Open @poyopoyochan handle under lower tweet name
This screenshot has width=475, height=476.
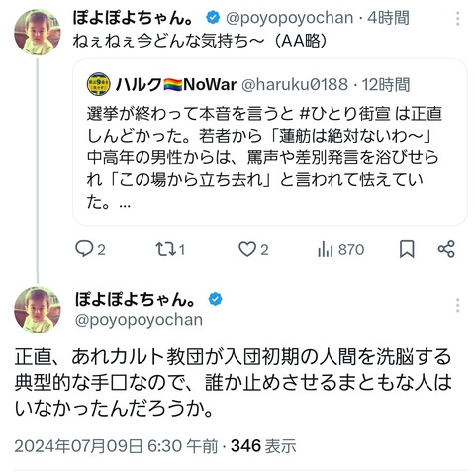pyautogui.click(x=139, y=320)
